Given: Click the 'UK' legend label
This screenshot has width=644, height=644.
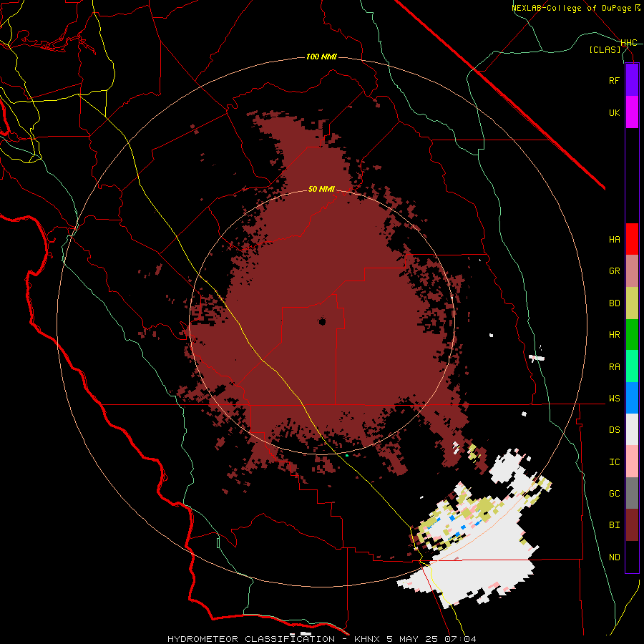Looking at the screenshot, I should coord(614,112).
